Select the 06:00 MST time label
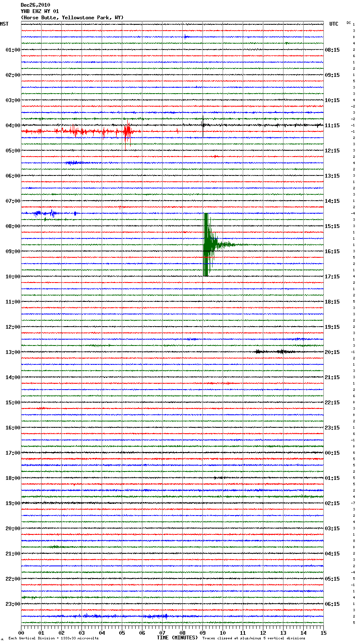Screen dimensions: 357x644 click(x=13, y=176)
